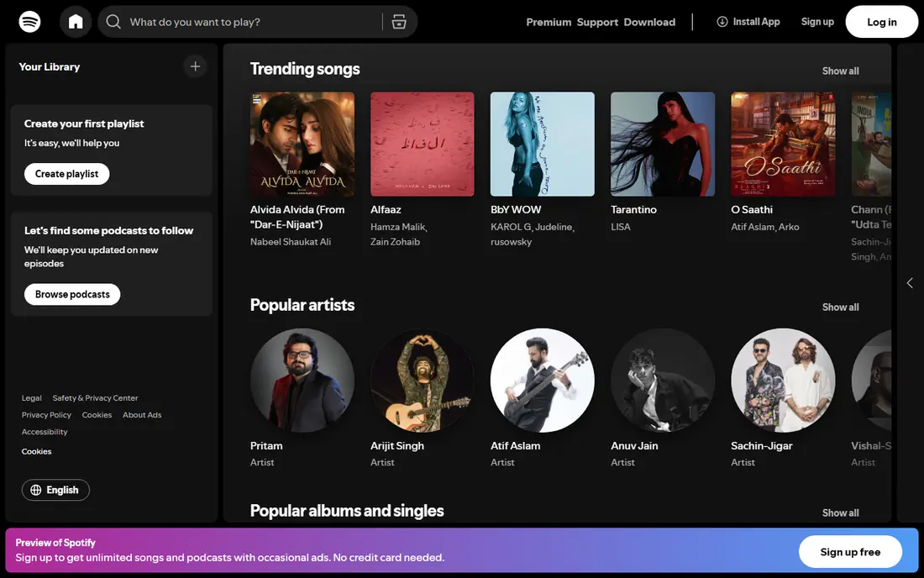Click the 'Alfaaz' song title

coord(386,210)
